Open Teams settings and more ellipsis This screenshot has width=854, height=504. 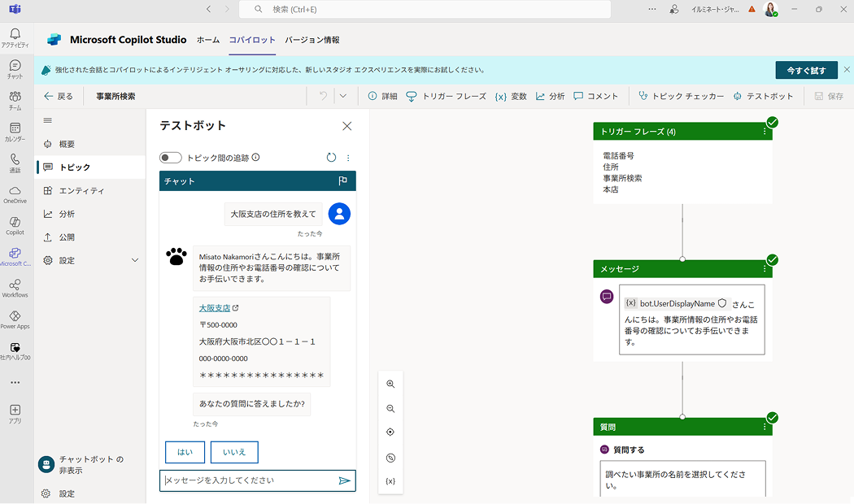pos(652,9)
